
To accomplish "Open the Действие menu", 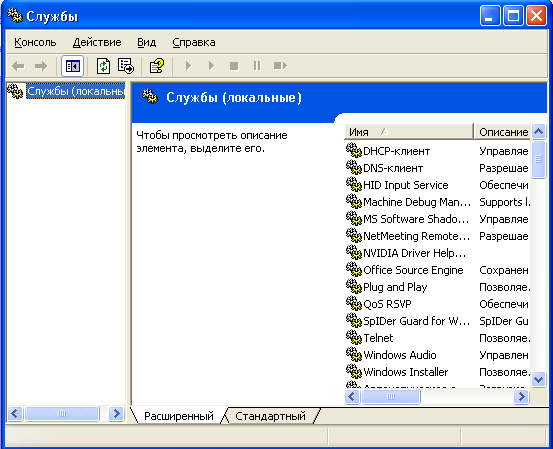I will (97, 42).
